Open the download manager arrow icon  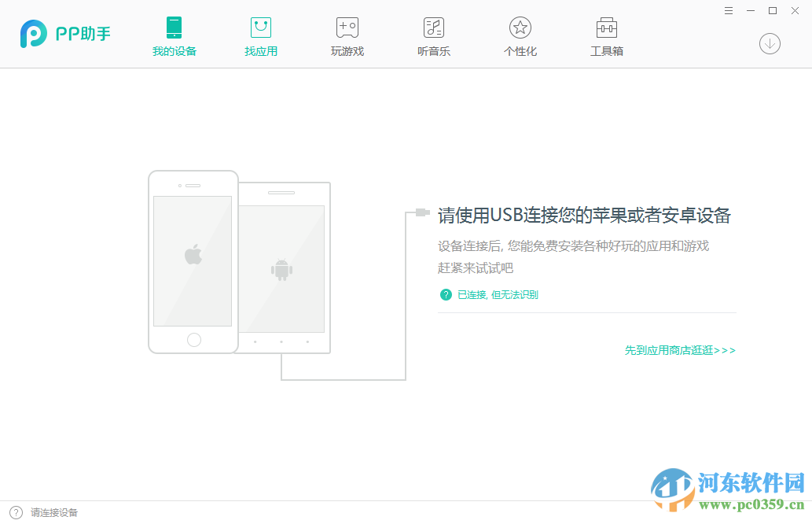pyautogui.click(x=770, y=44)
